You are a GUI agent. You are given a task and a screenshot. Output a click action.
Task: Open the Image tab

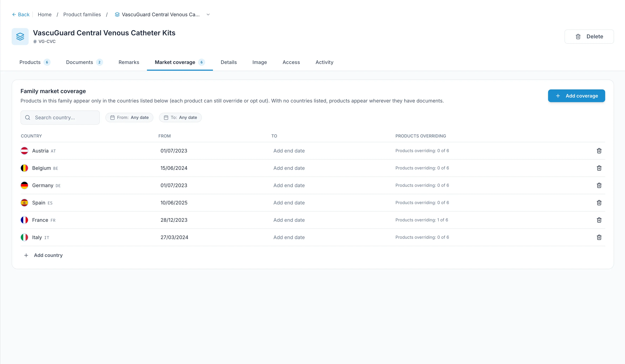coord(259,62)
